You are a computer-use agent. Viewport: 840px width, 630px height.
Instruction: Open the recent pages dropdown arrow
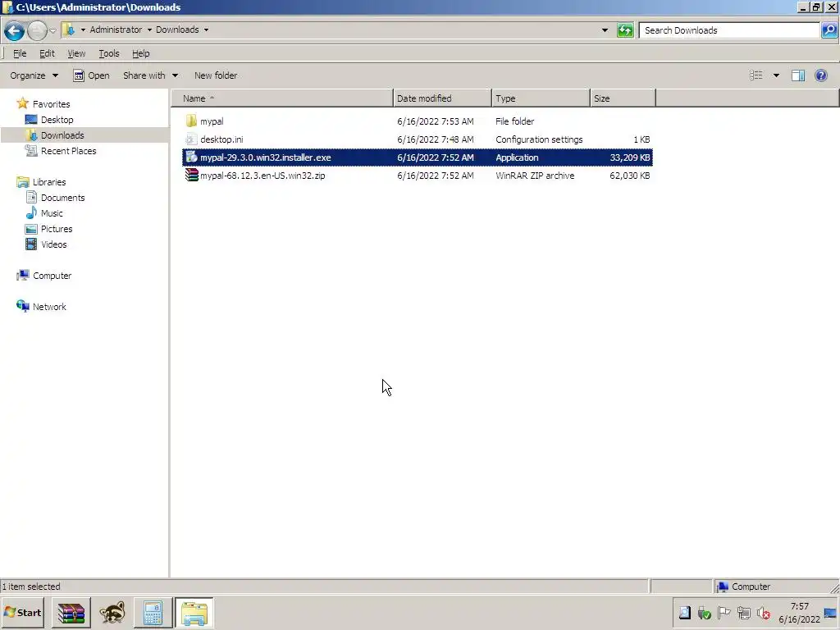53,30
